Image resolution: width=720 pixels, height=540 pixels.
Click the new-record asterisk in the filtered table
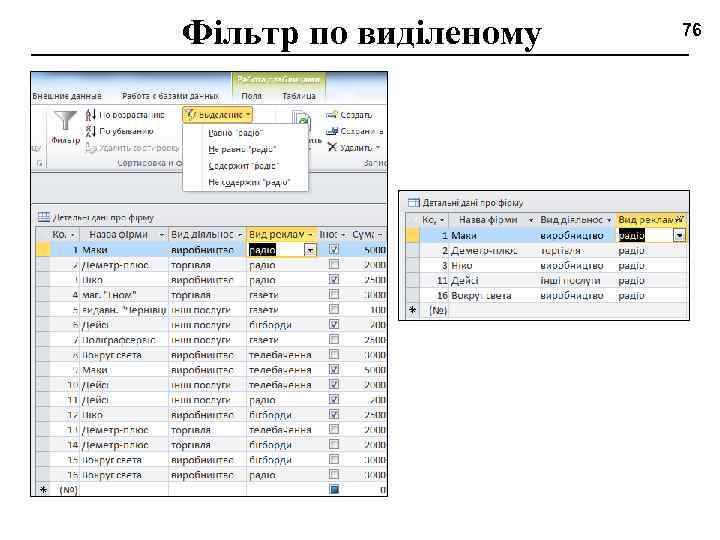[412, 310]
